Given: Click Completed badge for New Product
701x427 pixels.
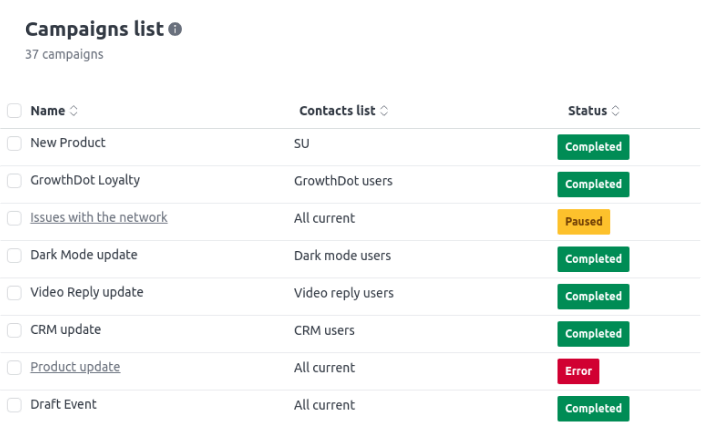Looking at the screenshot, I should [x=593, y=147].
